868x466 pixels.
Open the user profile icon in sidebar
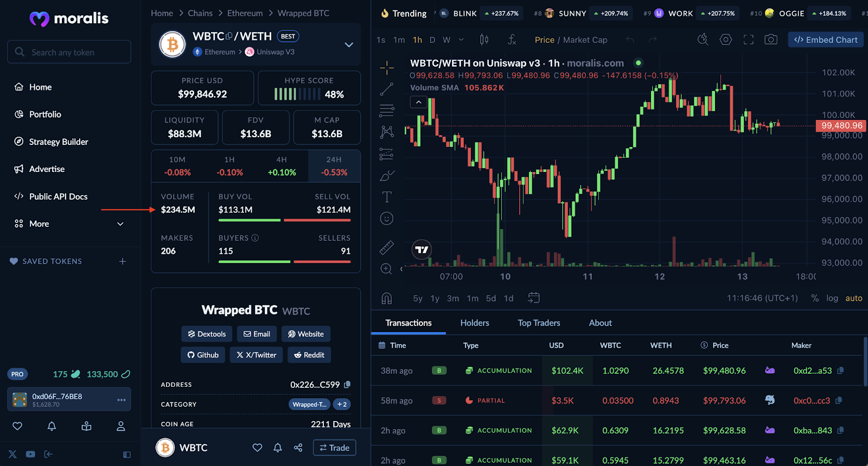[121, 426]
